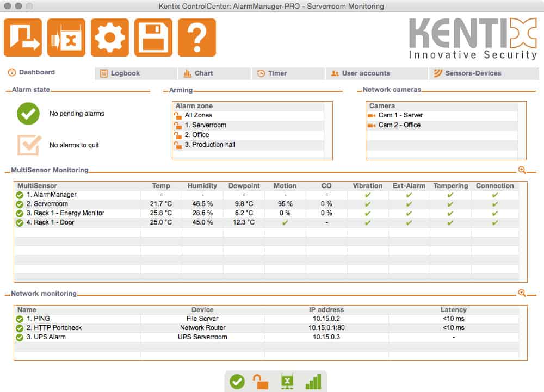Viewport: 544px width, 392px height.
Task: Click the 3. Rack 1 - Energy Monitor name
Action: 65,213
